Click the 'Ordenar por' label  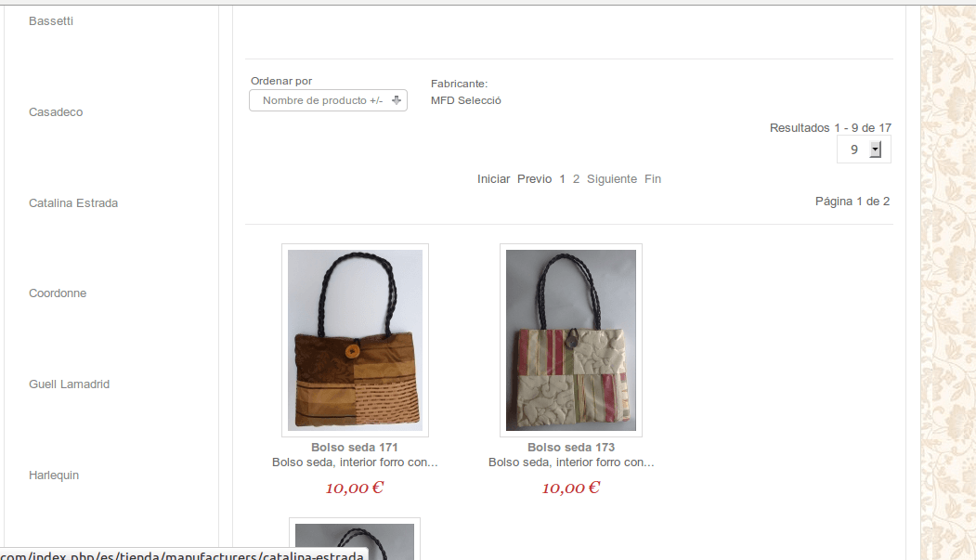(281, 81)
